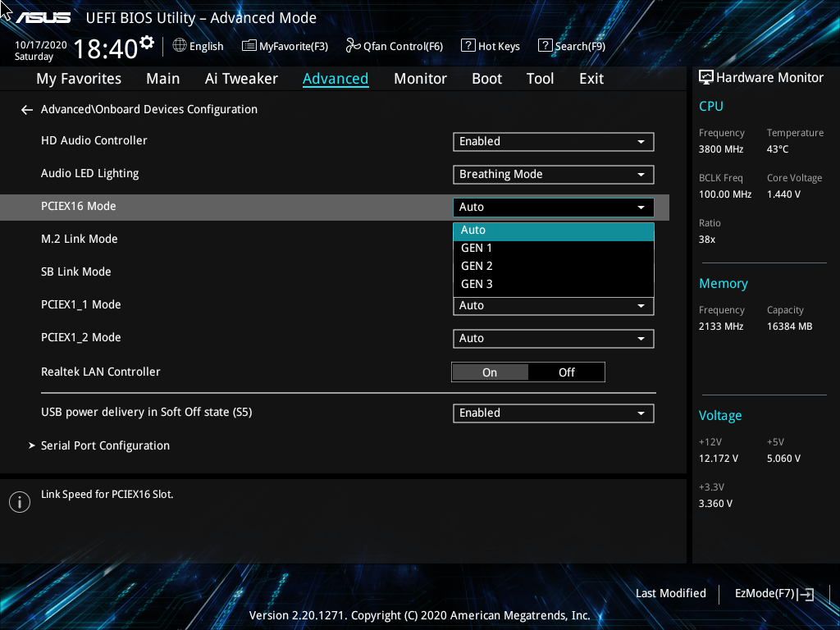This screenshot has height=630, width=840.
Task: Click the back arrow beside Advanced\Onboard Devices Configuration
Action: click(27, 110)
